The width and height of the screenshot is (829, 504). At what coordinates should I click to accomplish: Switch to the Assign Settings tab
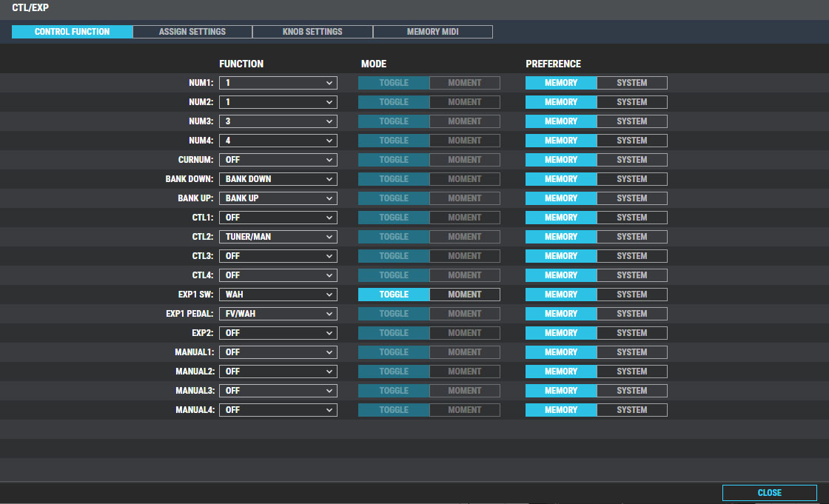tap(192, 32)
